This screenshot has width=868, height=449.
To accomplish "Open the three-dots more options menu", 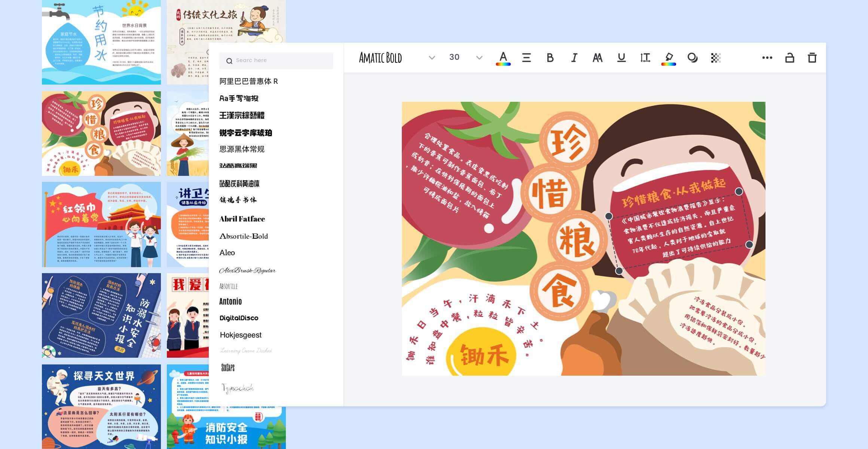I will (767, 58).
